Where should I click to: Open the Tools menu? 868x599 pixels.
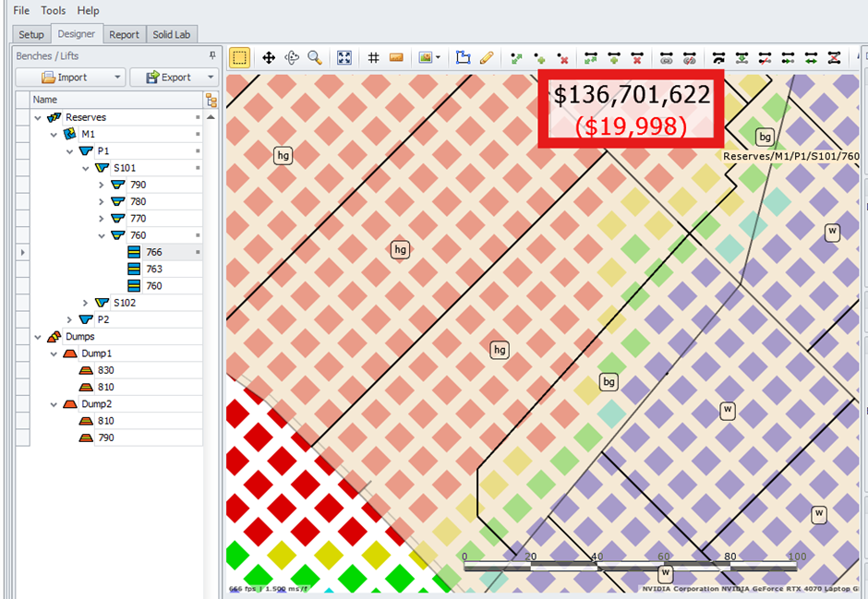[54, 10]
